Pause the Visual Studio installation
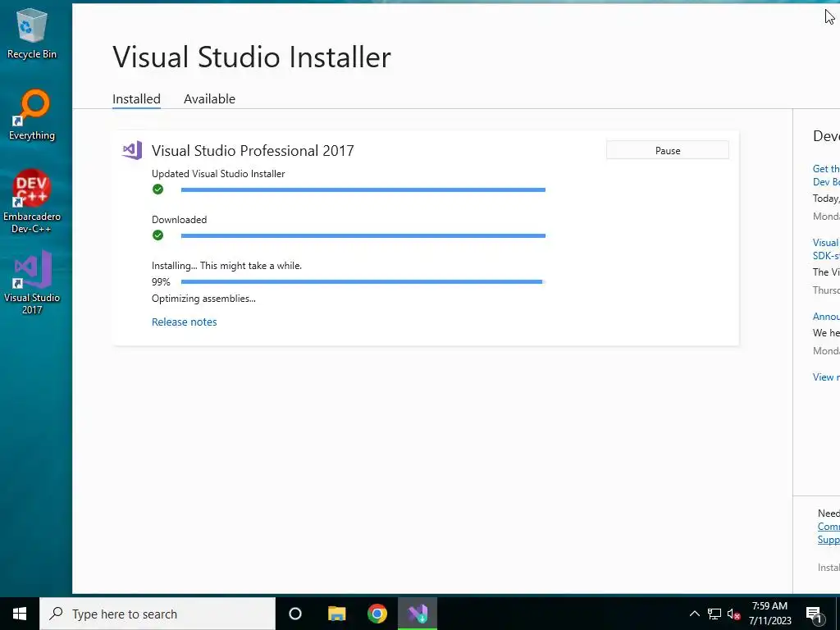The width and height of the screenshot is (840, 630). [x=668, y=151]
